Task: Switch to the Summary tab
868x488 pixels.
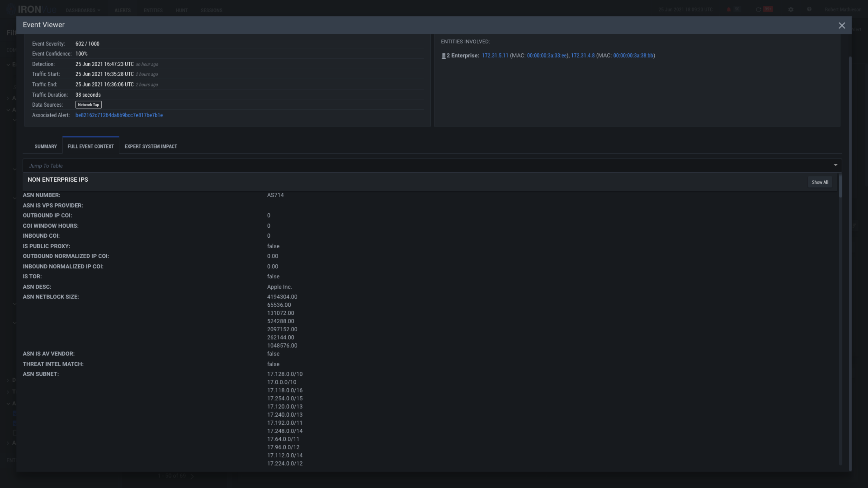Action: click(46, 146)
